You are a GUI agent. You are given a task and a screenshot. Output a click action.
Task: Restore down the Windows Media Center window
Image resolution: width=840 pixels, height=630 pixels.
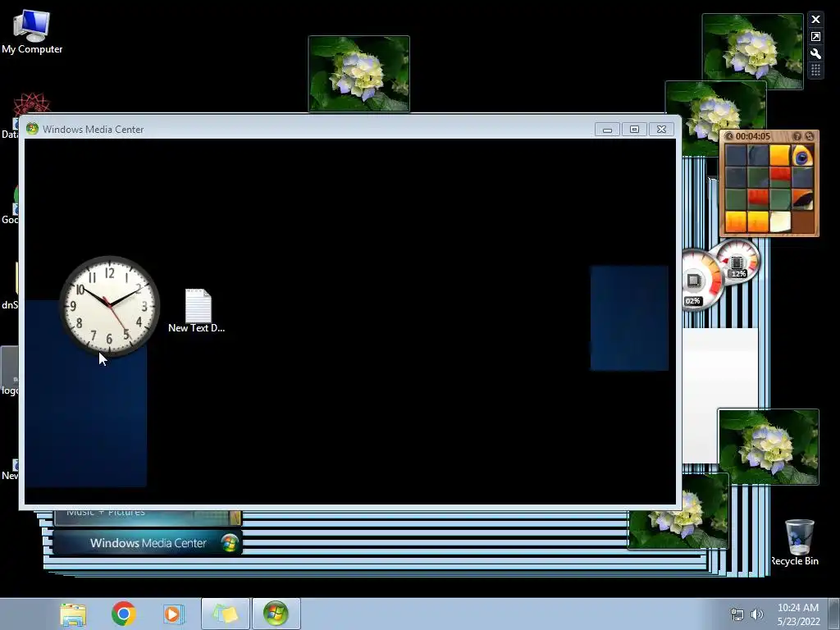[634, 130]
